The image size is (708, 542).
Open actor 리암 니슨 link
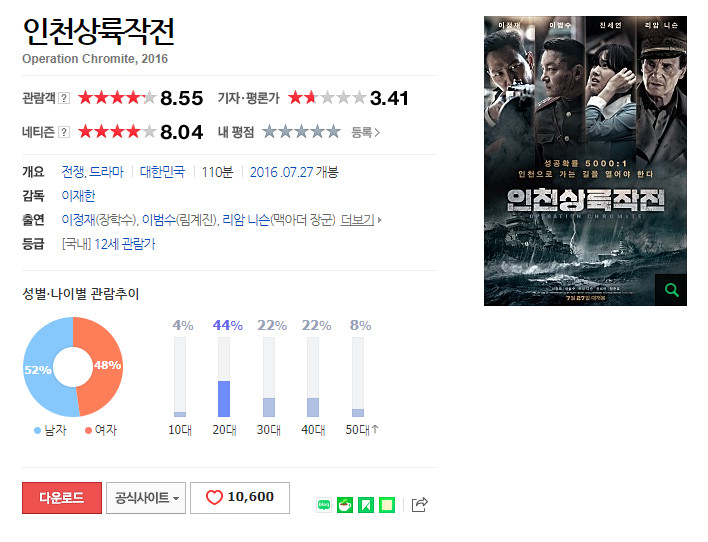coord(246,220)
